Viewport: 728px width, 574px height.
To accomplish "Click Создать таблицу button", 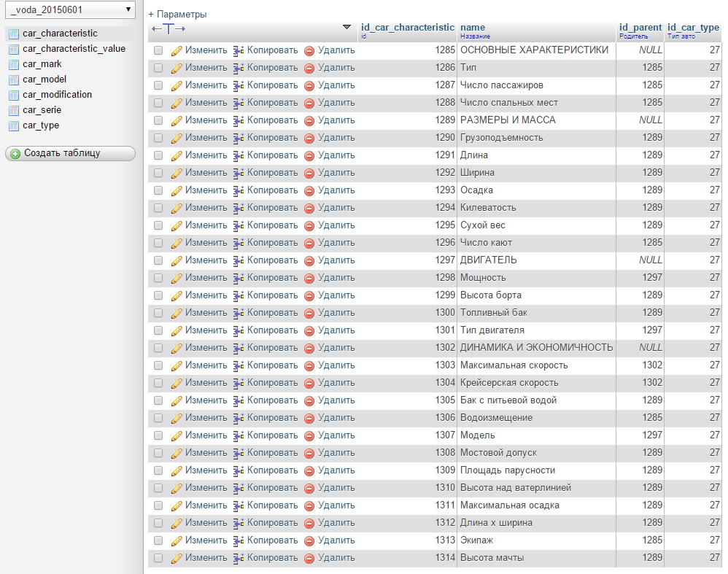I will [x=70, y=153].
